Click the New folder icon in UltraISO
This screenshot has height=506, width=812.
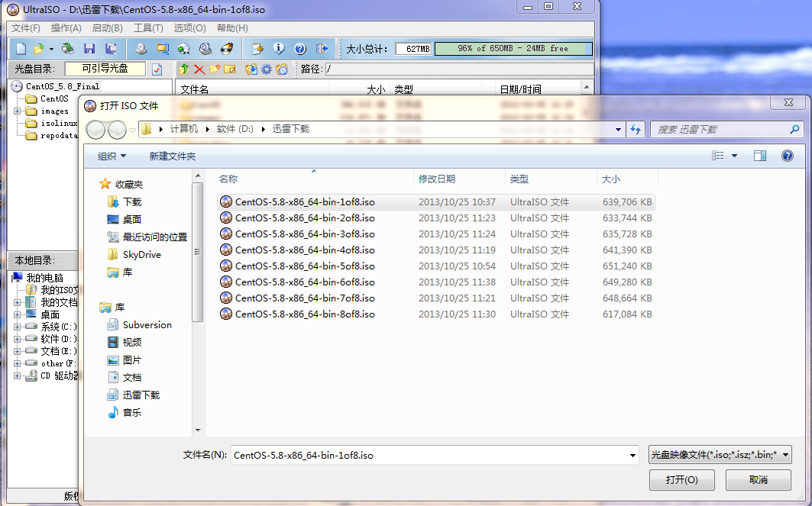tap(215, 69)
